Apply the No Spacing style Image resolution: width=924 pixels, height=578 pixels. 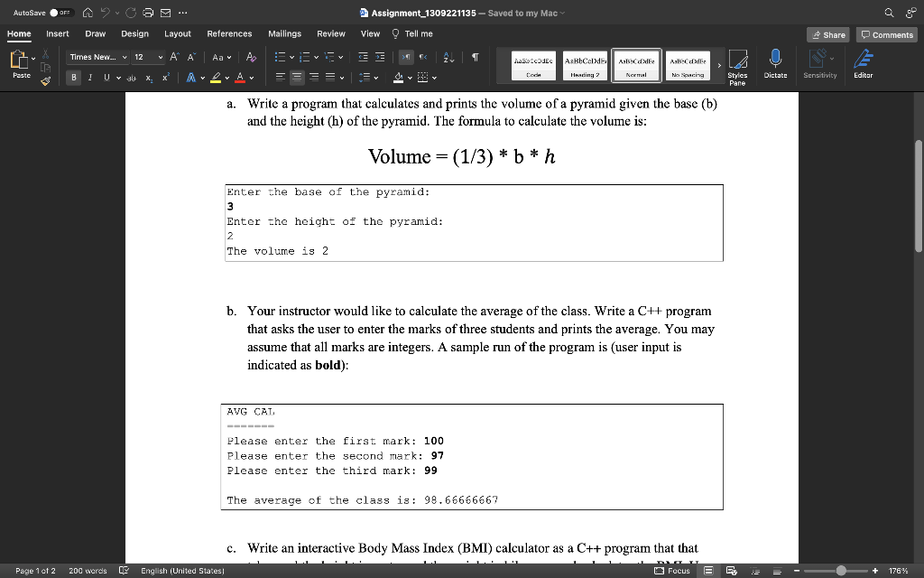(688, 65)
